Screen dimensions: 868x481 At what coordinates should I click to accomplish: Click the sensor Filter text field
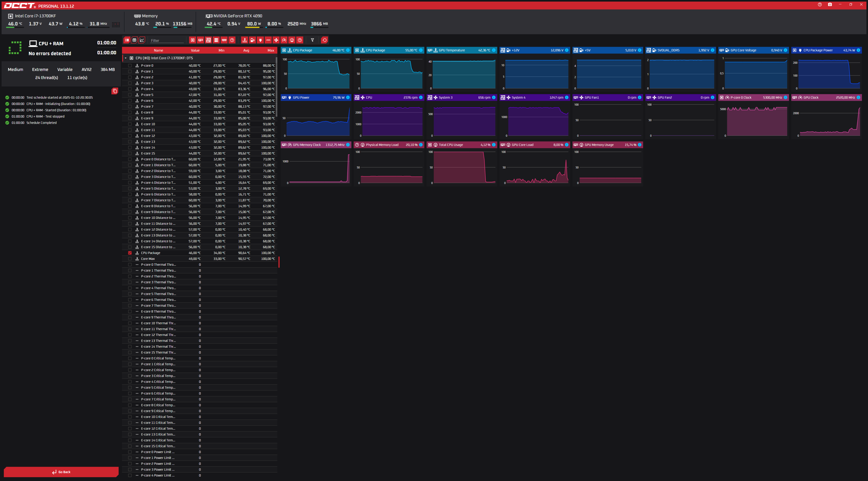coord(167,40)
